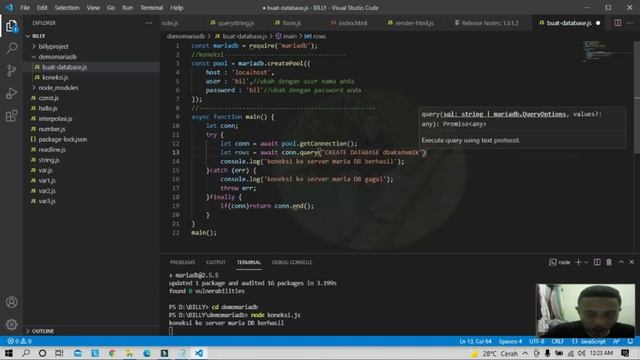Open the Explorer view in activity bar
This screenshot has width=640, height=360.
pos(11,27)
